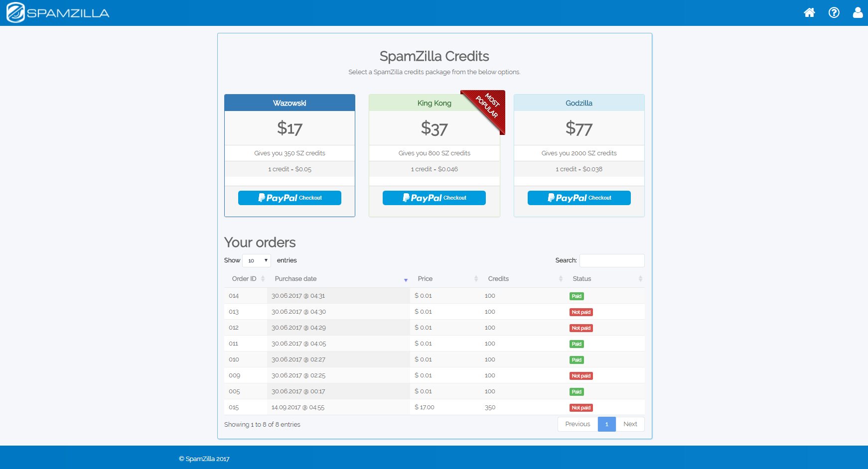Image resolution: width=868 pixels, height=469 pixels.
Task: Click PayPal Checkout for King Kong package
Action: (434, 198)
